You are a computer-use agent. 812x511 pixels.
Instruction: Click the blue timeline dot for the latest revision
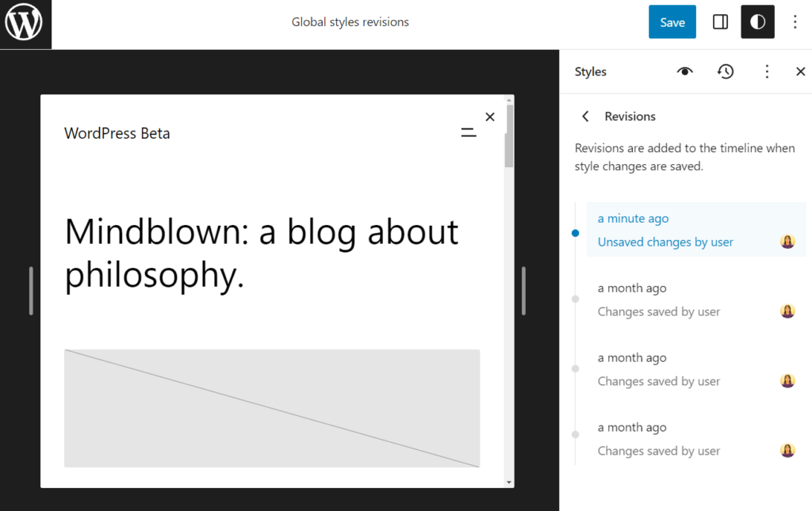tap(575, 233)
